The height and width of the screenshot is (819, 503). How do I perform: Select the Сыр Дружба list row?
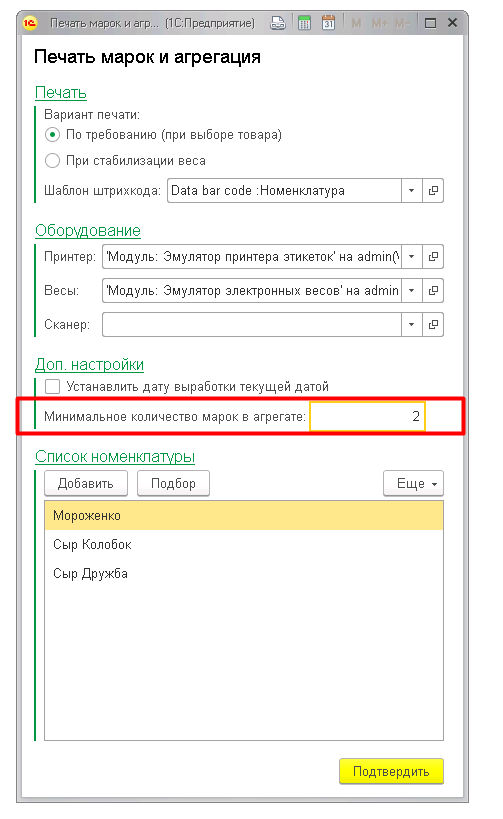(x=244, y=573)
